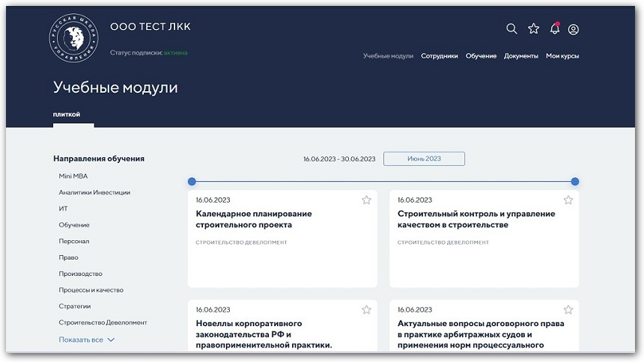
Task: Open the Июнь 2023 month selector
Action: 424,159
